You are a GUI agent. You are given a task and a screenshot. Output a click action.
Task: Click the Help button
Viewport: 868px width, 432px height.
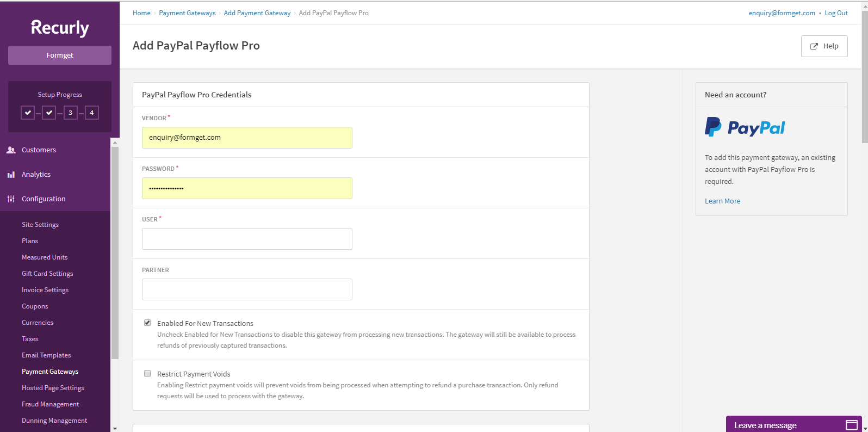[x=824, y=46]
